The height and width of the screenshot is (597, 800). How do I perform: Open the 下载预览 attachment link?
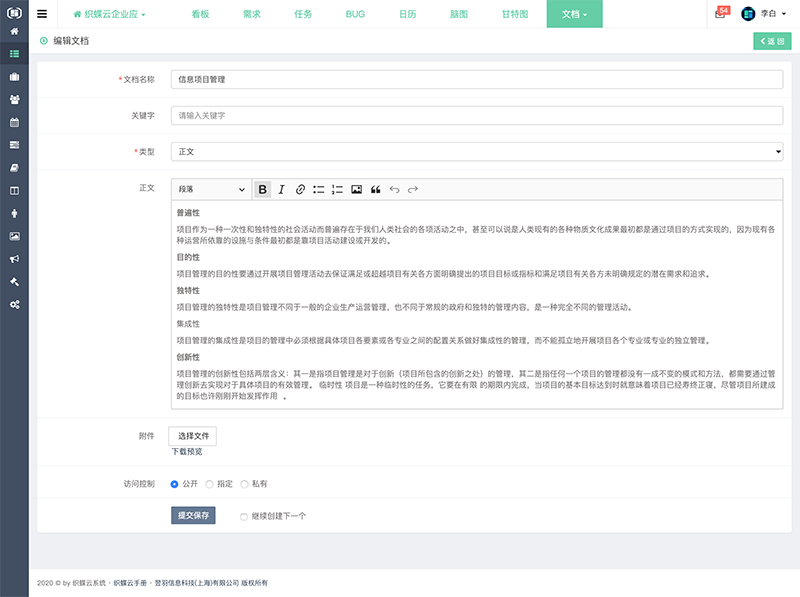[189, 452]
